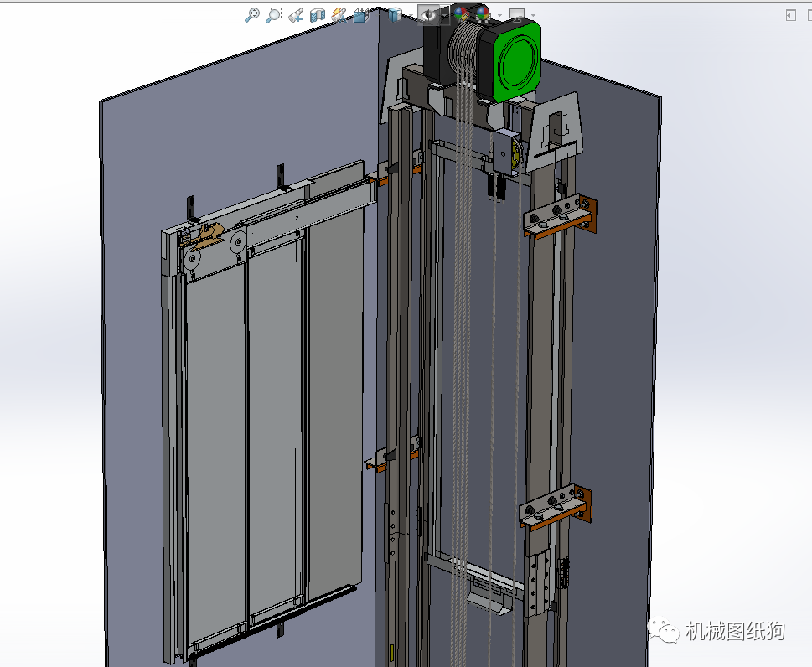
Task: Click the collapse panel arrow icon at top right
Action: 791,15
